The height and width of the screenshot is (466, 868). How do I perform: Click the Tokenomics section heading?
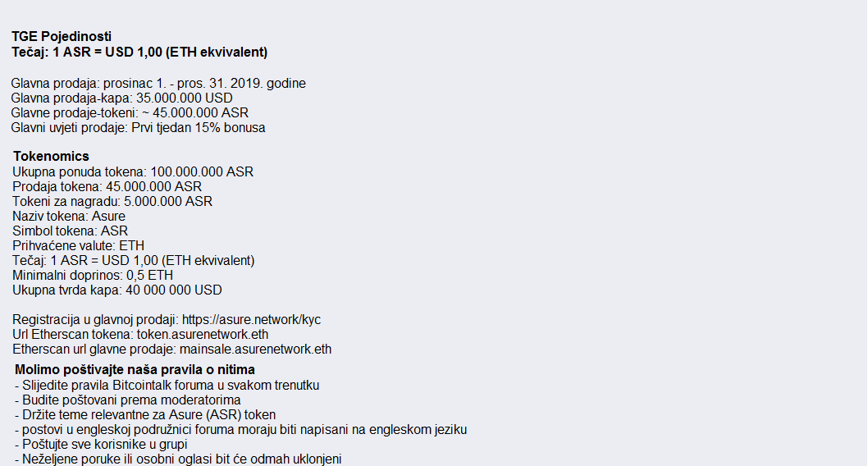pos(51,156)
